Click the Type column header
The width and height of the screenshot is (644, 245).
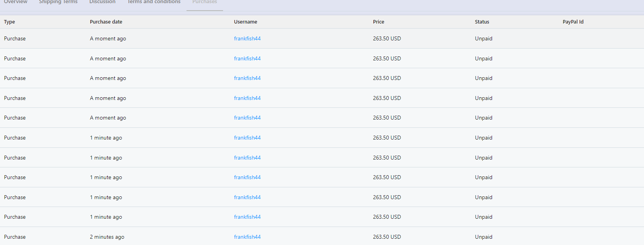point(9,22)
